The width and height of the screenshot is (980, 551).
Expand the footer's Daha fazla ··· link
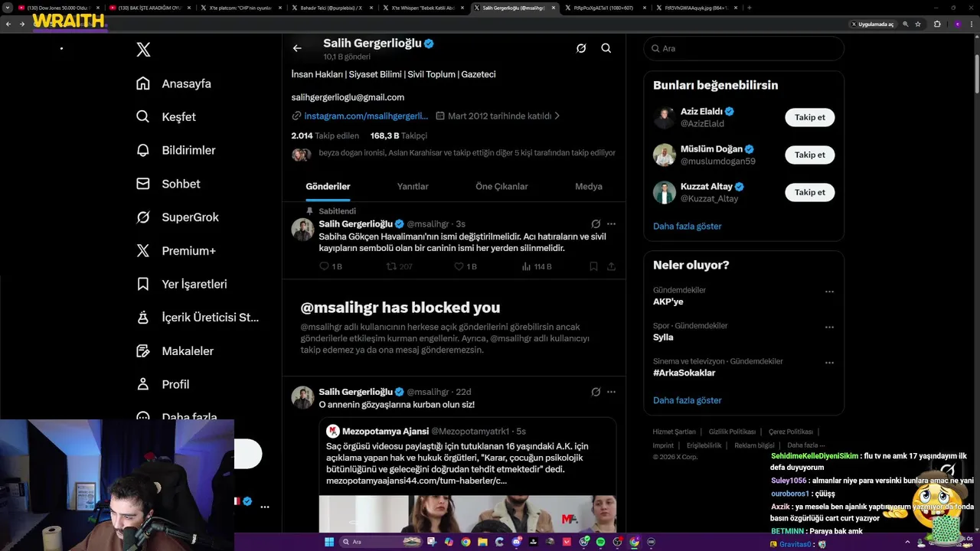[806, 445]
